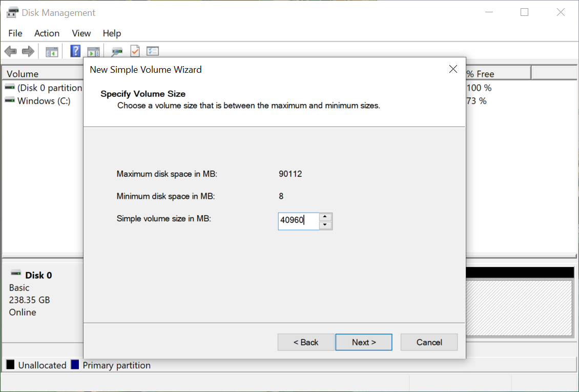Image resolution: width=579 pixels, height=392 pixels.
Task: Click the '73 %' free value
Action: [477, 101]
